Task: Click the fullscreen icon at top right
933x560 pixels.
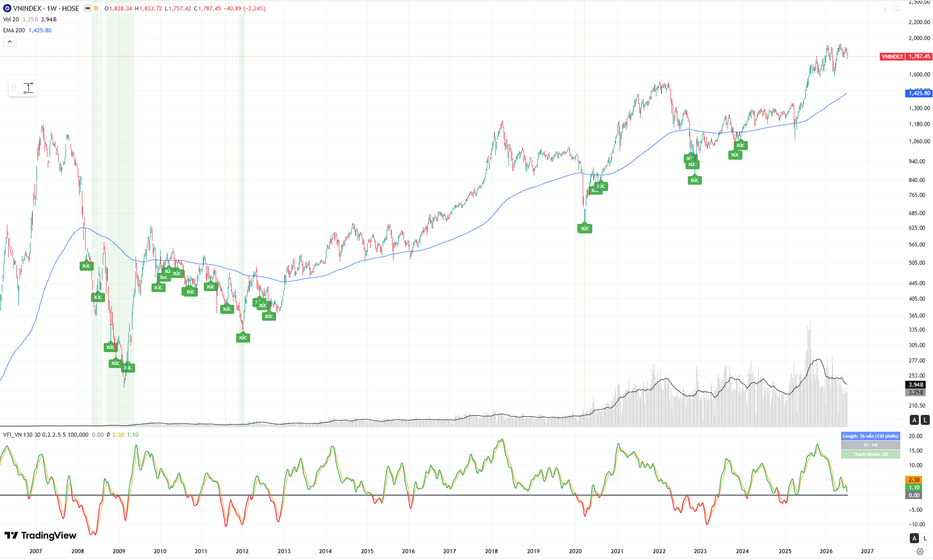Action: coord(898,8)
